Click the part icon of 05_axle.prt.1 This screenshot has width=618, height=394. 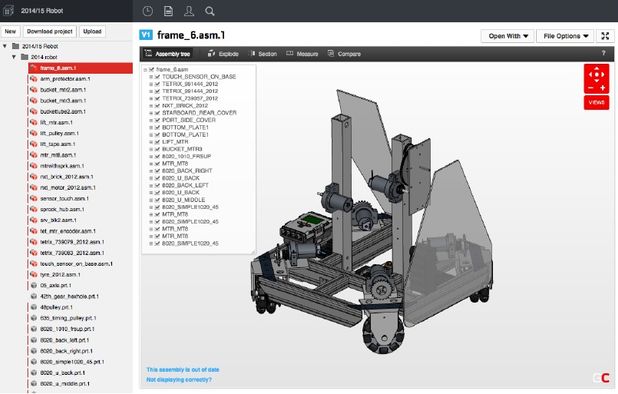tap(34, 285)
